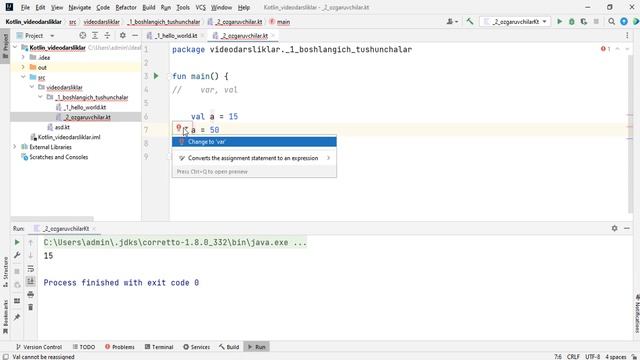Open editor tabs more-options menu
Viewport: 640px width, 360px height.
(x=627, y=36)
